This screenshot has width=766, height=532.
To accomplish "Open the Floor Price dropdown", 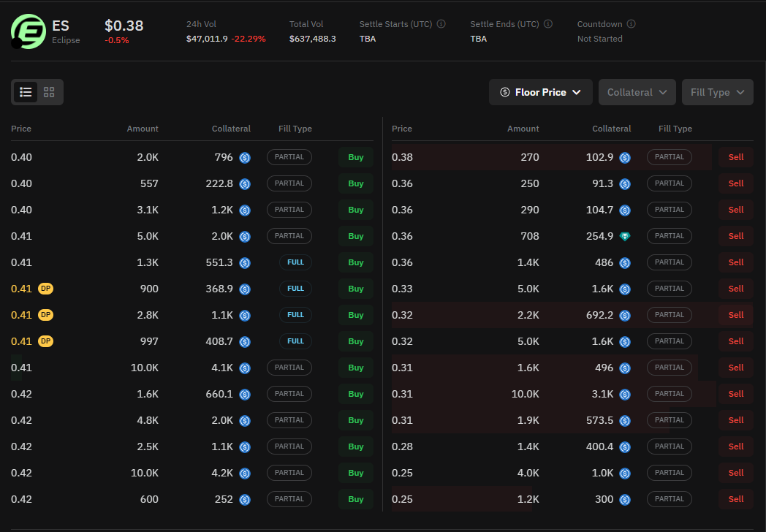I will (541, 92).
